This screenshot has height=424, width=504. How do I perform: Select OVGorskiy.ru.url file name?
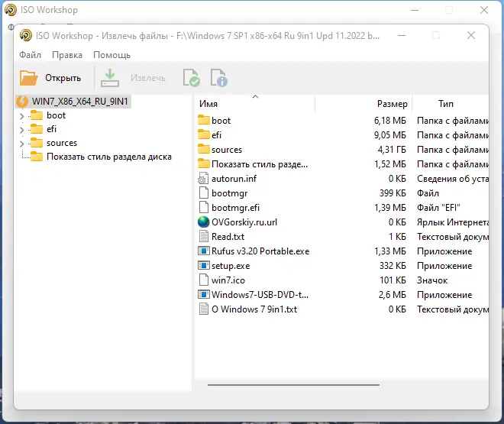[x=244, y=222]
